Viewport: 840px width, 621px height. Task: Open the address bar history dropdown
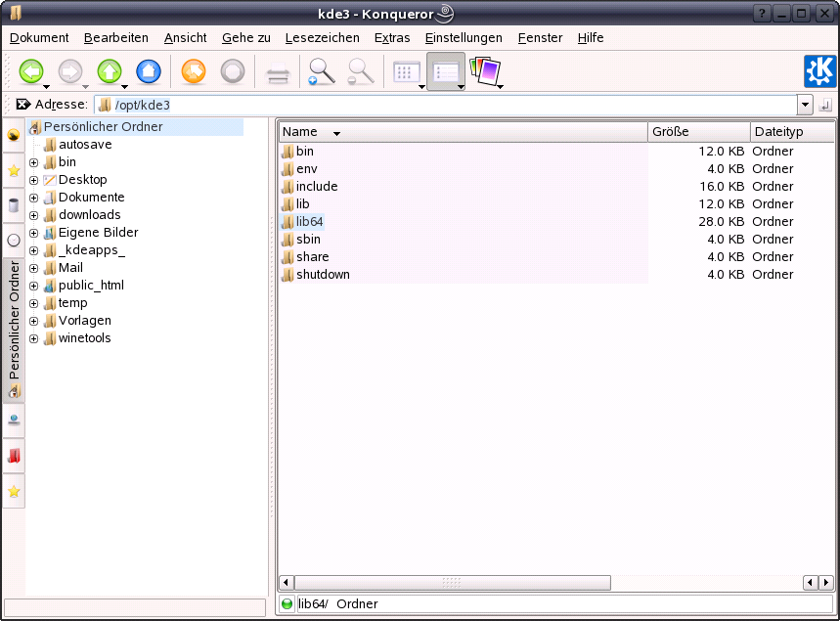(x=805, y=105)
